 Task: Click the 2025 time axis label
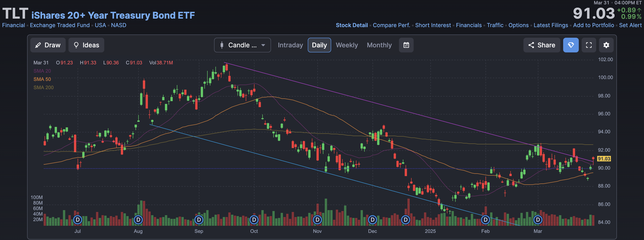[430, 231]
